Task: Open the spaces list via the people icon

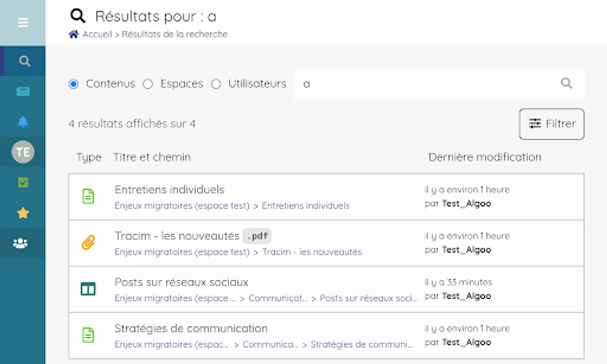Action: tap(20, 243)
